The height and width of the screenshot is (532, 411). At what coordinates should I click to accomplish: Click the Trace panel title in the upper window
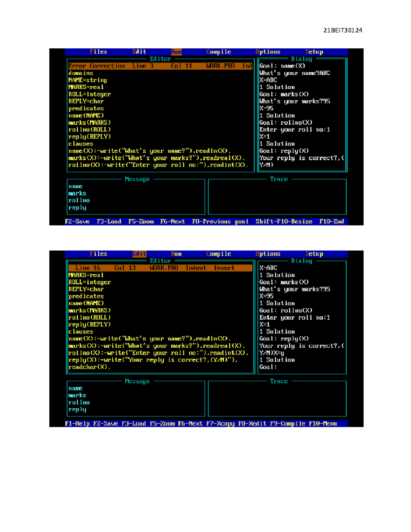coord(279,179)
